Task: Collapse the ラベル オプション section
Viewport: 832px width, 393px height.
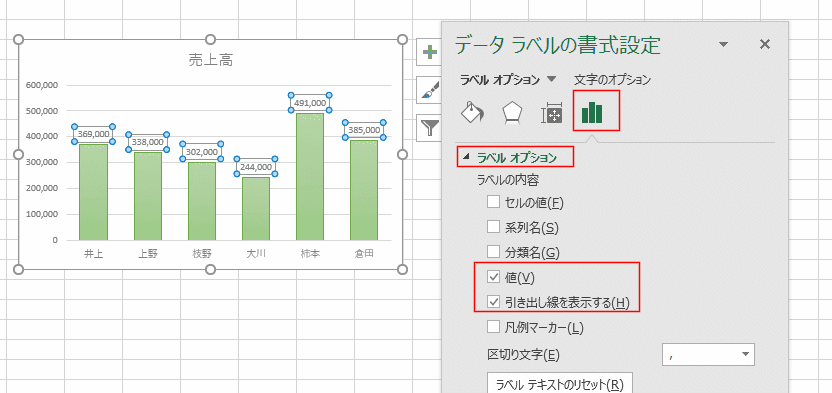Action: point(466,157)
